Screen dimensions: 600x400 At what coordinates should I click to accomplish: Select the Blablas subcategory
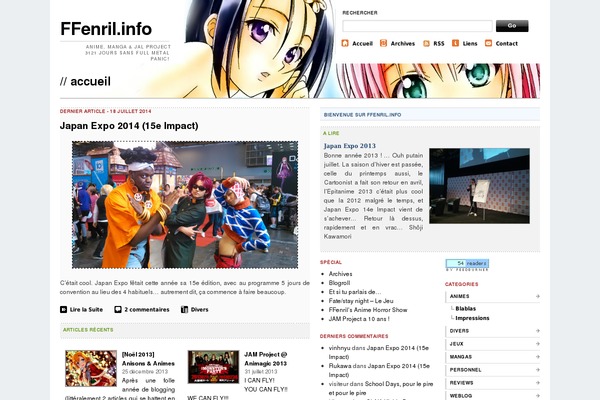click(465, 309)
